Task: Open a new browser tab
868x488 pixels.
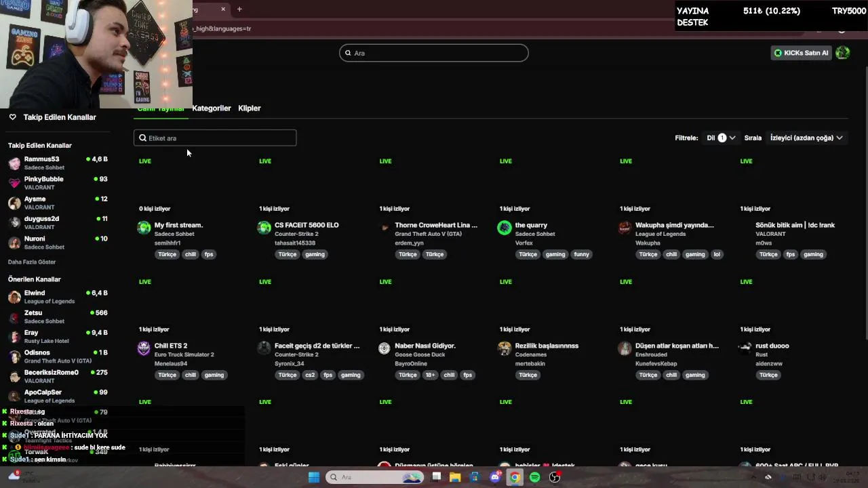Action: click(239, 9)
